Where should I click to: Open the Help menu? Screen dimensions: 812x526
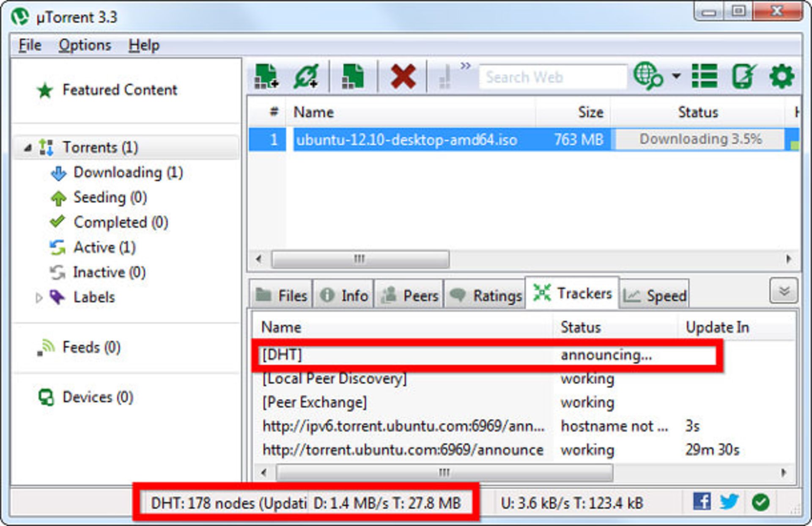(144, 45)
